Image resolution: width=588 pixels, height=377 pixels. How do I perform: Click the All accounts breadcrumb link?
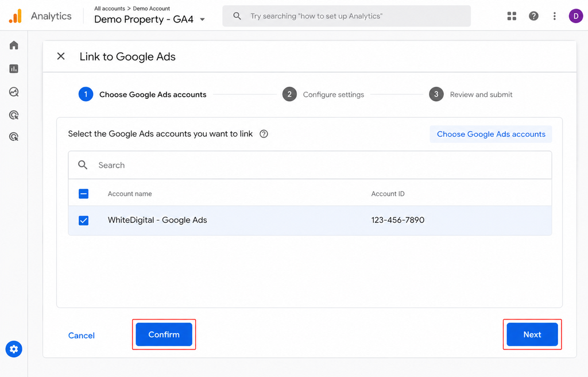[x=110, y=8]
